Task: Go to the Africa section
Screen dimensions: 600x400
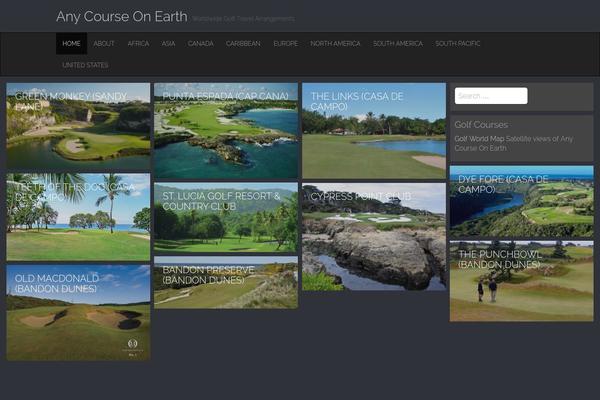Action: [x=138, y=44]
